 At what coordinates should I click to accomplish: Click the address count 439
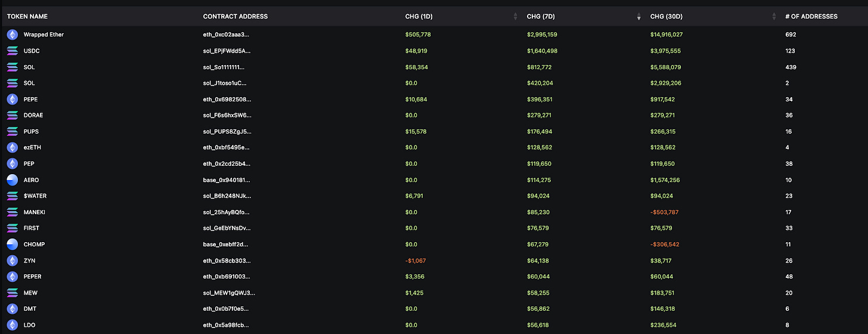791,67
